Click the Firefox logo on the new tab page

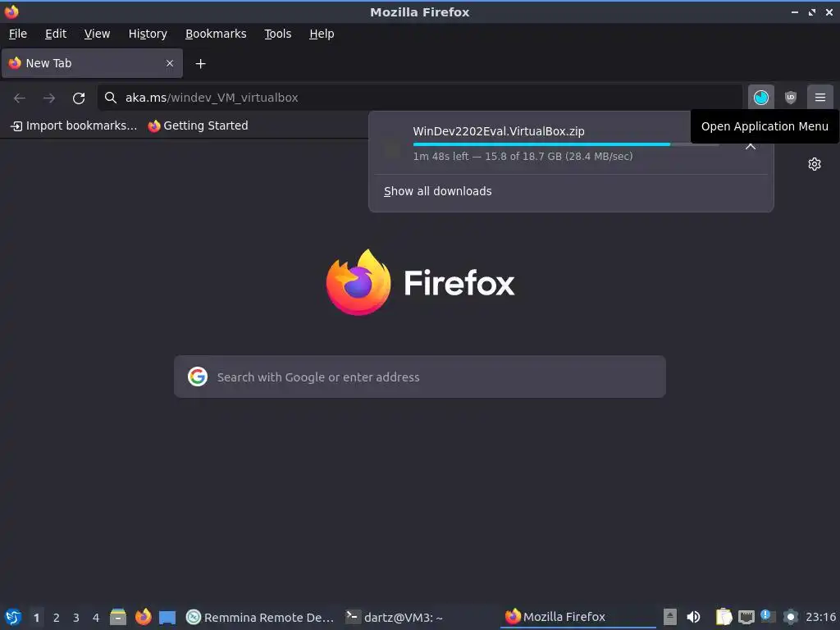420,282
